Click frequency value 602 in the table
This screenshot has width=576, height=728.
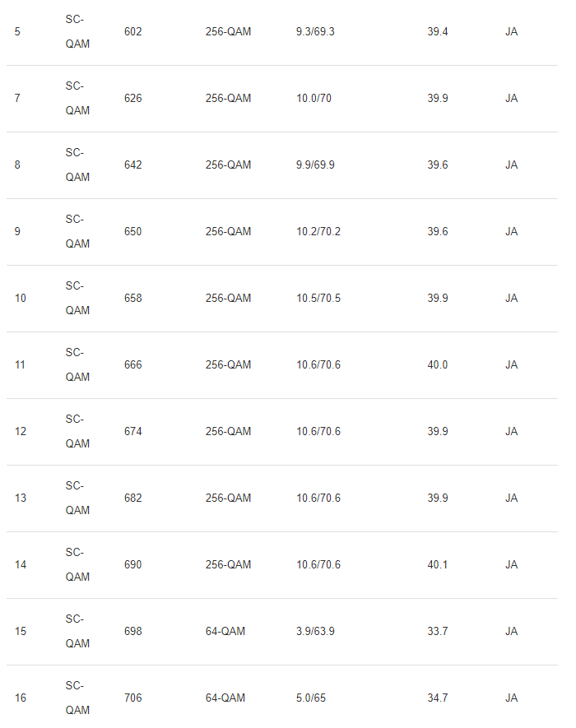pos(133,32)
